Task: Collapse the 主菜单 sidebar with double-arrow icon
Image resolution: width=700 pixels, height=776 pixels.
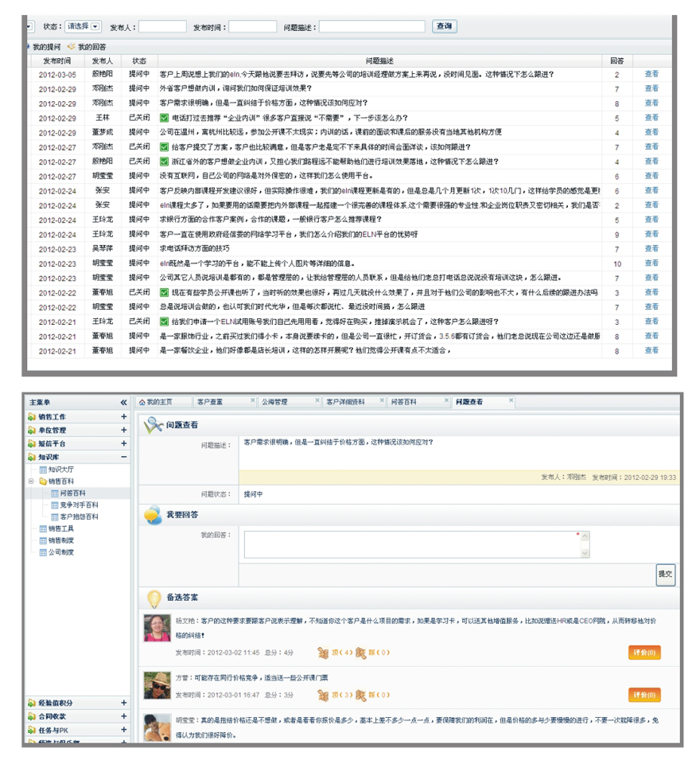Action: [123, 403]
